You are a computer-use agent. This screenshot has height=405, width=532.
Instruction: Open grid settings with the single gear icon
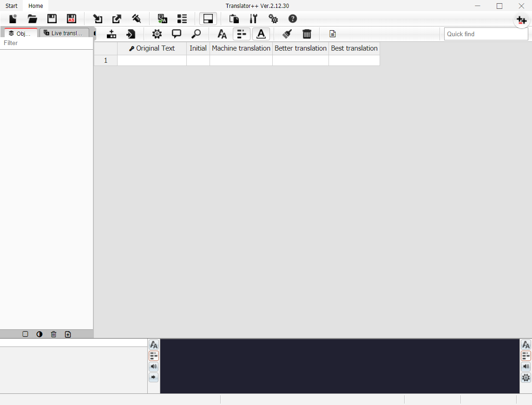[x=157, y=34]
